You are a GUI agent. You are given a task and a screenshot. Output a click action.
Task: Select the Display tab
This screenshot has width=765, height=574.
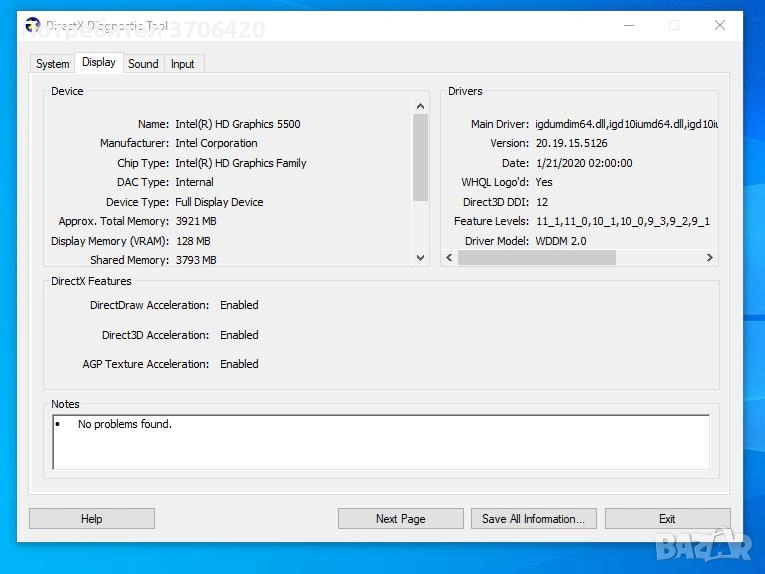coord(99,62)
